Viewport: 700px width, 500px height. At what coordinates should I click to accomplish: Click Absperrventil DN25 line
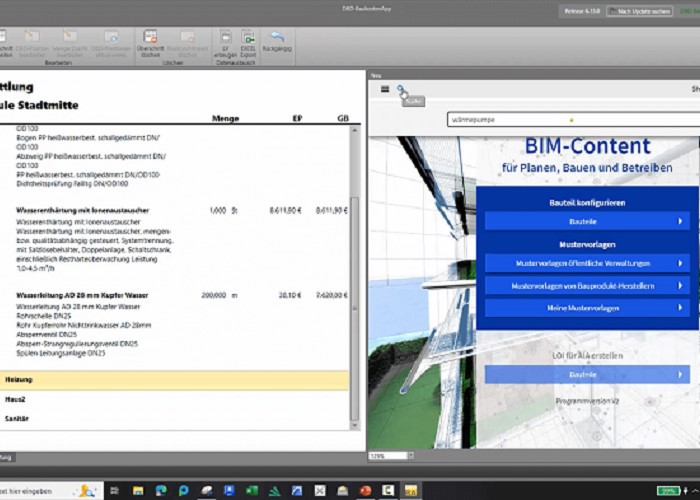click(x=46, y=334)
